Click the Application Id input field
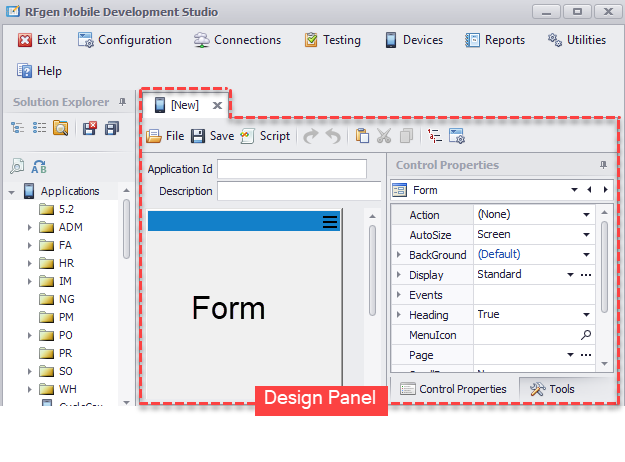The image size is (625, 462). 292,169
